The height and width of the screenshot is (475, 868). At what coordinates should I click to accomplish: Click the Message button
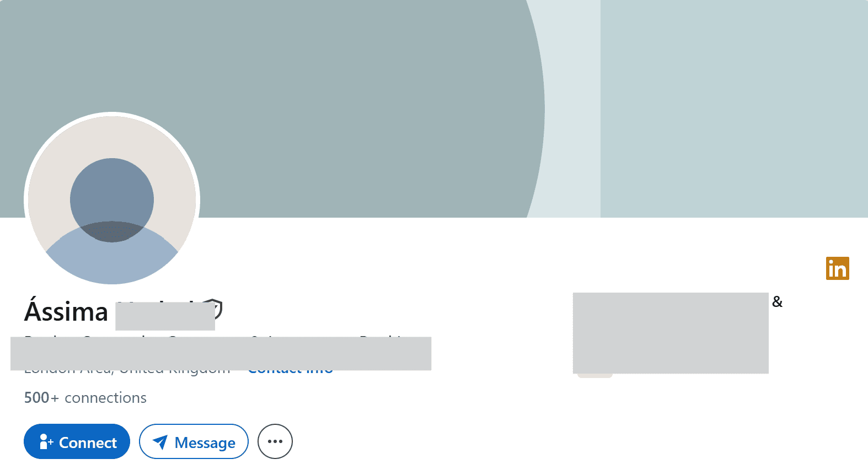(x=194, y=441)
